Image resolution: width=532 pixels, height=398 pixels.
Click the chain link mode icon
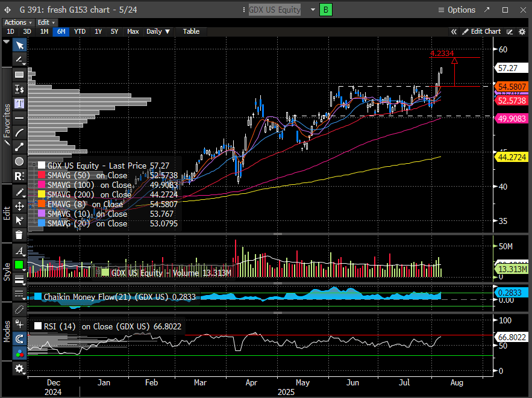coord(20,309)
